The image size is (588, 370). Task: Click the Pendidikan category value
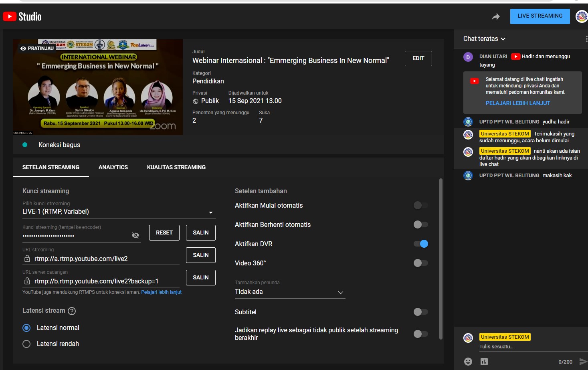208,81
